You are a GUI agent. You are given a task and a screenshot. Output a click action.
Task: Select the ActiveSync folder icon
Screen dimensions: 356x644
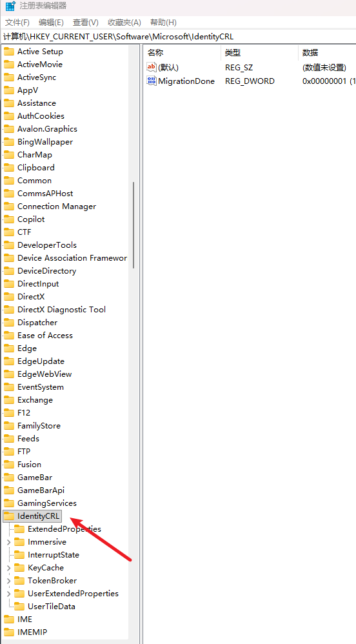pos(9,77)
